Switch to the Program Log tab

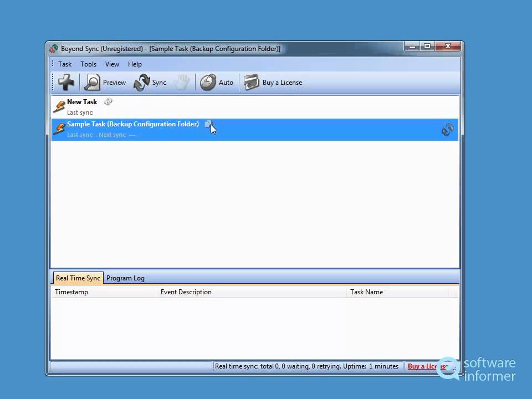tap(125, 278)
